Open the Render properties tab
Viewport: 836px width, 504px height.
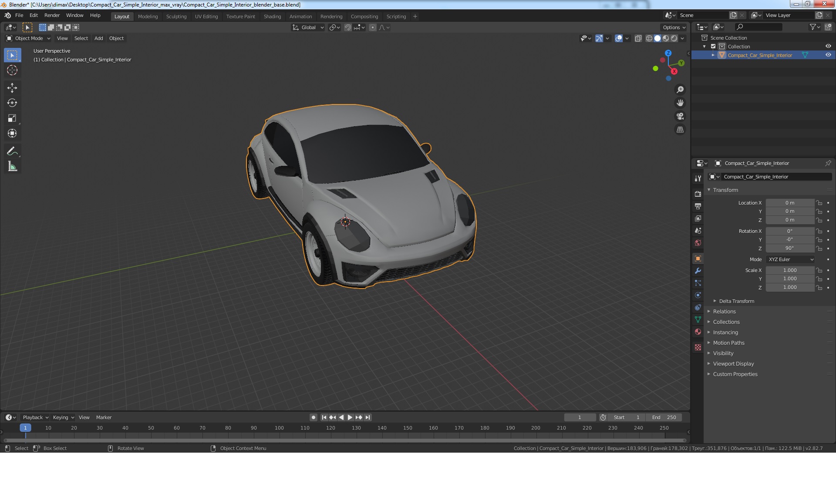coord(698,194)
